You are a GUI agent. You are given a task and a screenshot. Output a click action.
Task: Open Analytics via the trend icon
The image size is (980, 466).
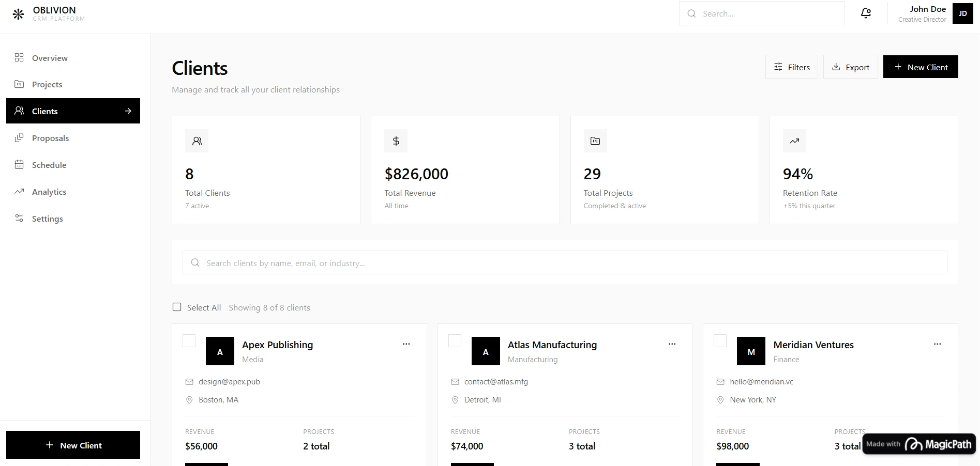pos(19,191)
